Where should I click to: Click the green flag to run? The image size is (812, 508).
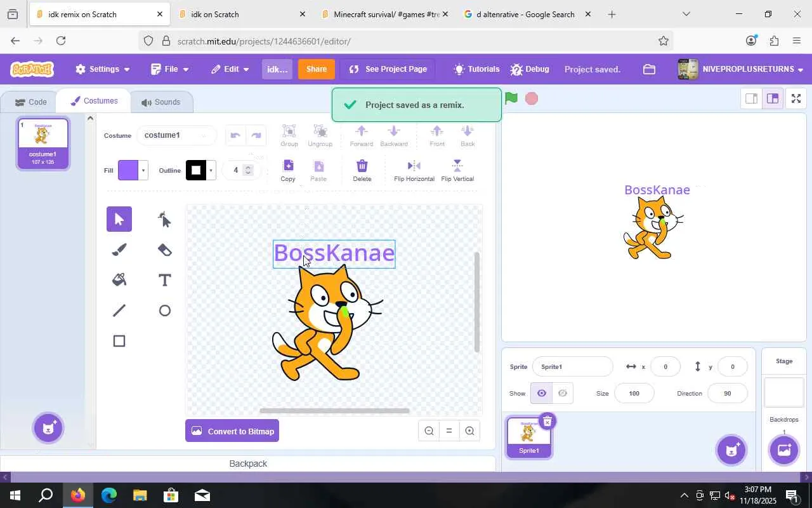click(511, 98)
